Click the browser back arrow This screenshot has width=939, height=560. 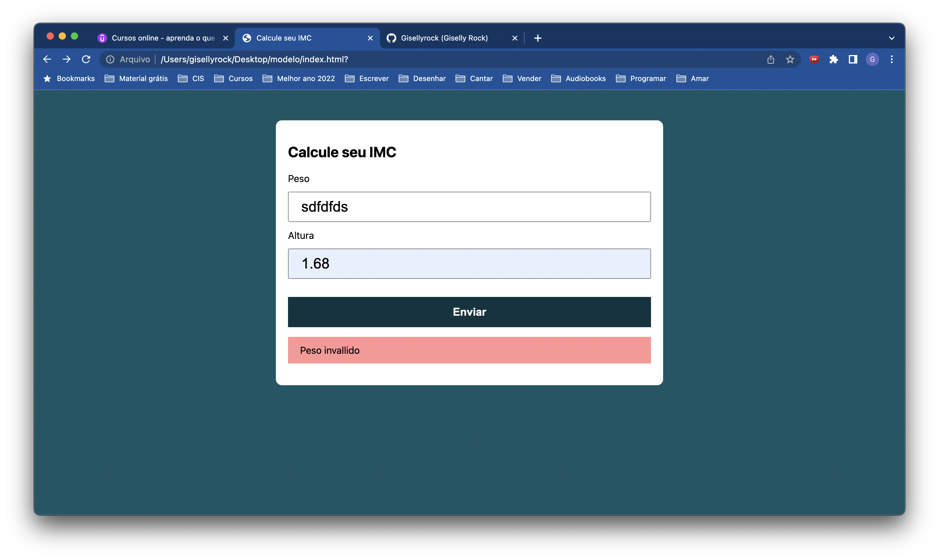[x=47, y=59]
